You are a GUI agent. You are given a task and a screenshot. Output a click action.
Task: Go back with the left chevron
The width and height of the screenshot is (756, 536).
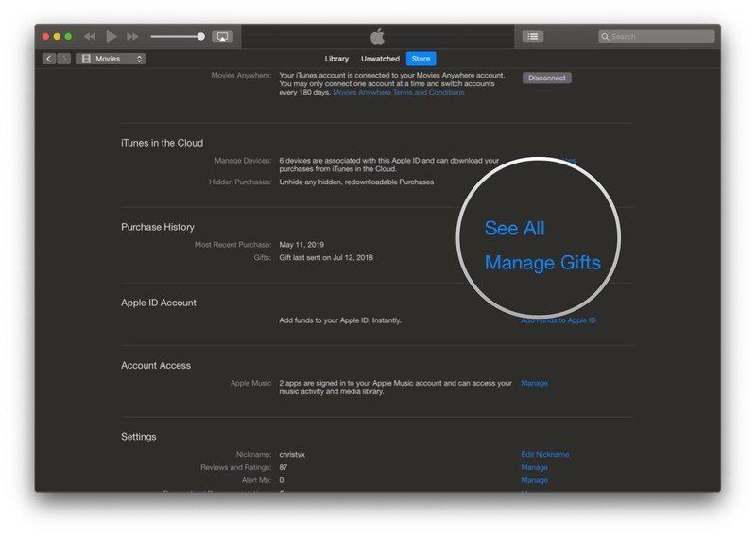[49, 59]
